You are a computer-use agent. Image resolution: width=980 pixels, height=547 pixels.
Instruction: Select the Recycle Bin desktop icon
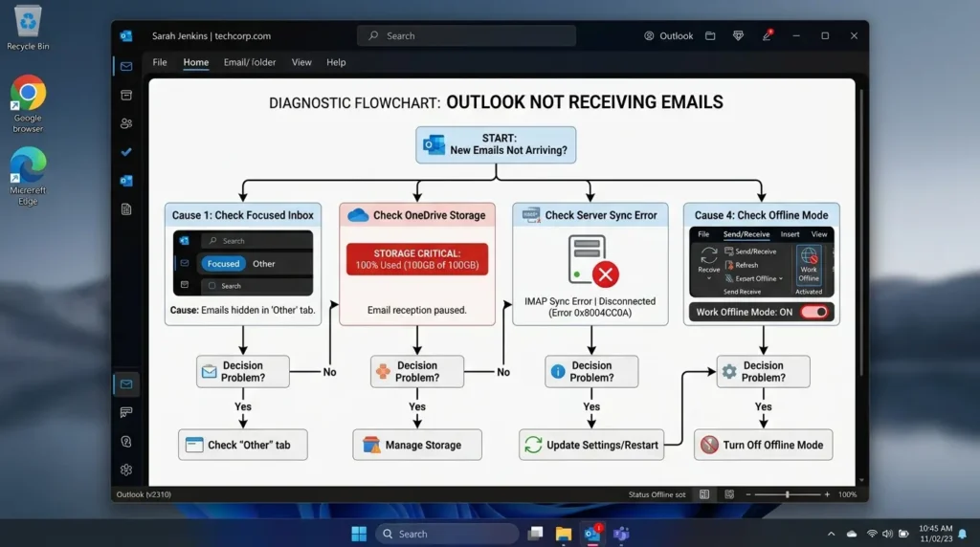pyautogui.click(x=28, y=28)
